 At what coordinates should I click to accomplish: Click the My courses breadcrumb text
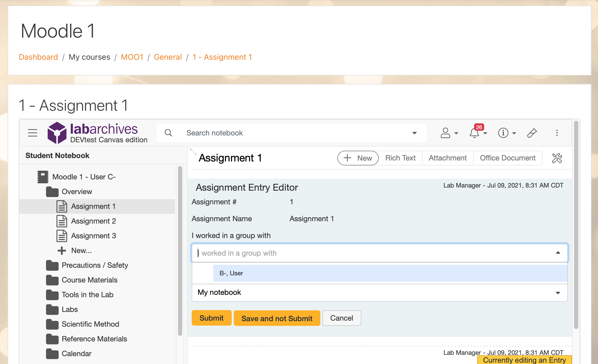click(89, 57)
